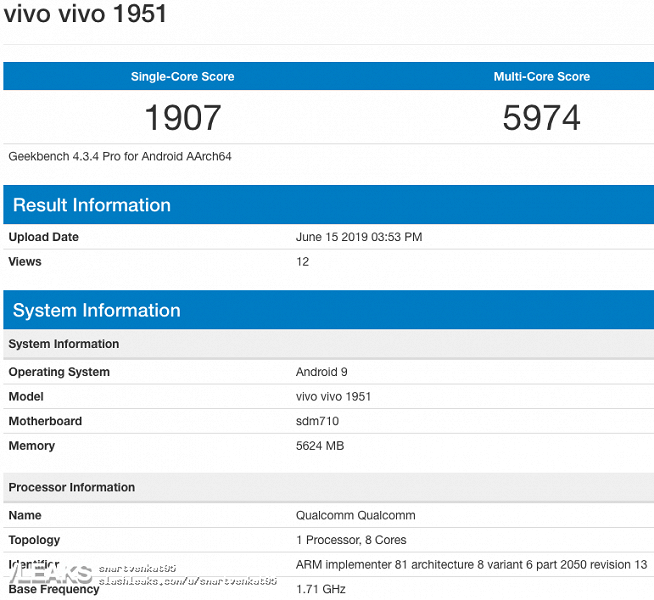Click the views count 12
The height and width of the screenshot is (600, 654).
coord(302,261)
